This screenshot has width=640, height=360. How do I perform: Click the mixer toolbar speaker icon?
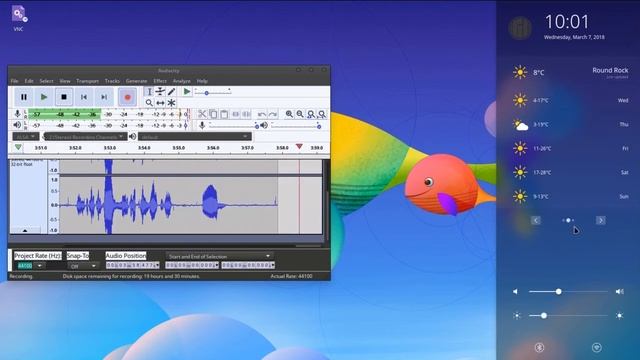pyautogui.click(x=264, y=125)
